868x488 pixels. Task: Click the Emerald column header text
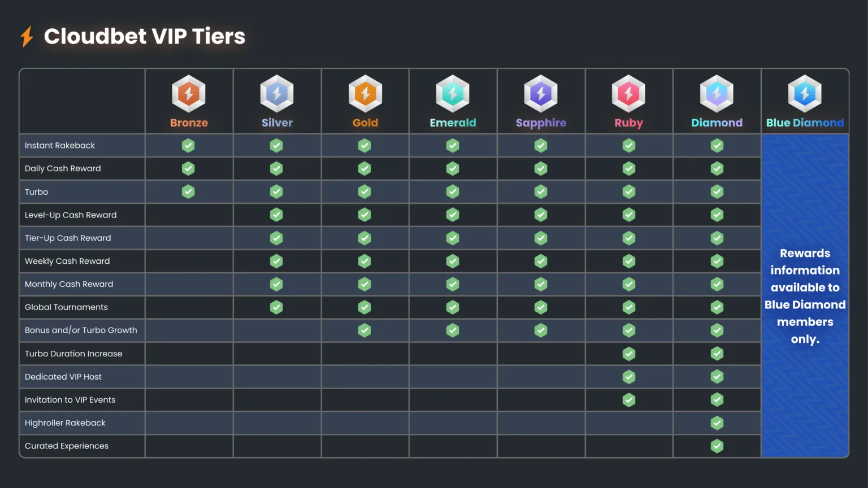[x=453, y=123]
